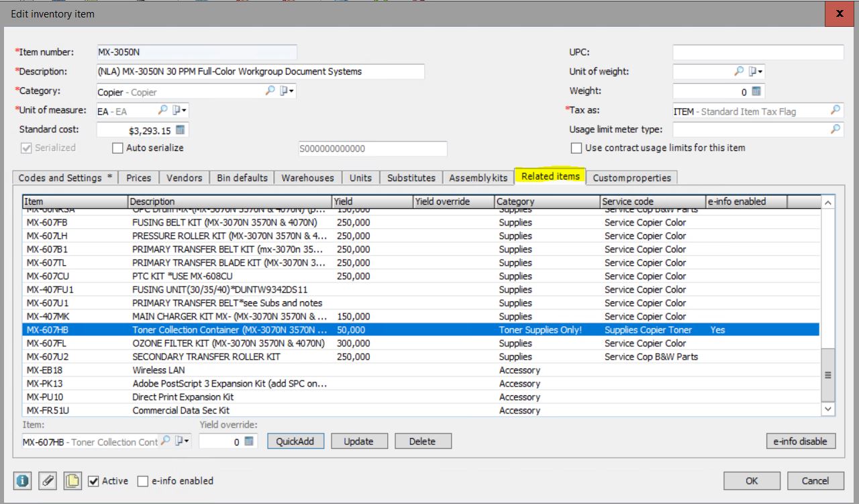Sort by e-info enabled column header
The width and height of the screenshot is (859, 504).
[x=746, y=201]
